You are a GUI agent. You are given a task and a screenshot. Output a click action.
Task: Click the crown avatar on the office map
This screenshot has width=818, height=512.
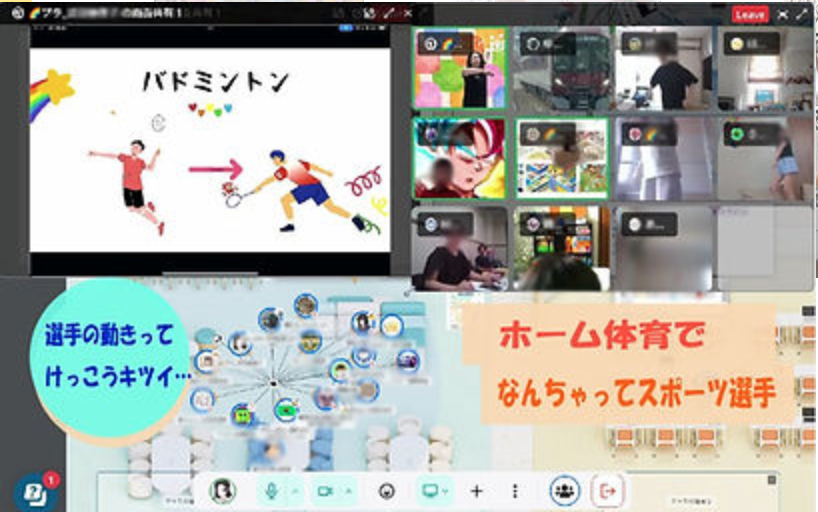tap(391, 327)
